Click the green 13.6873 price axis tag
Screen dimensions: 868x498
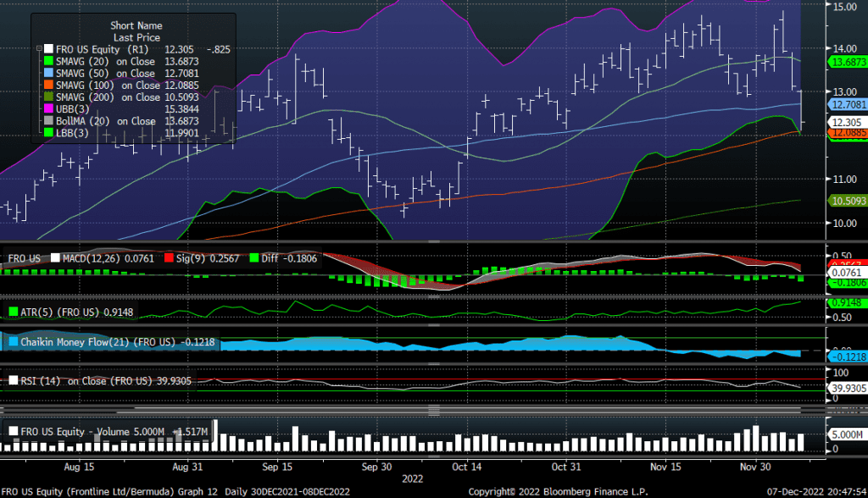(x=848, y=62)
